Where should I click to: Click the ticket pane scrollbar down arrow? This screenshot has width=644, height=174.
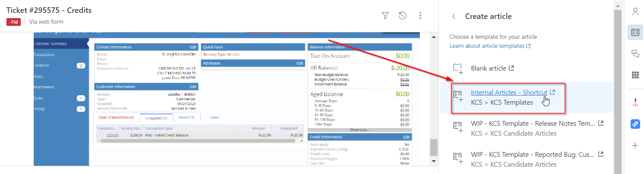434,161
